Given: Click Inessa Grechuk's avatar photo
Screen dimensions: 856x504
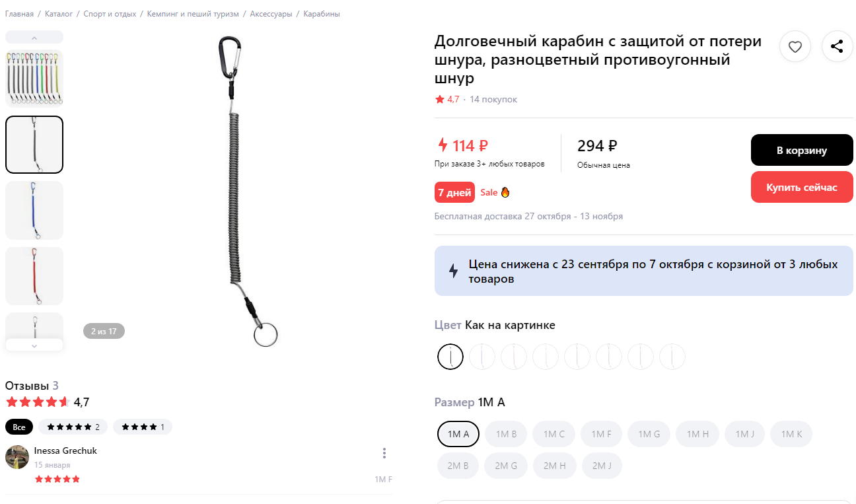Looking at the screenshot, I should [x=17, y=457].
